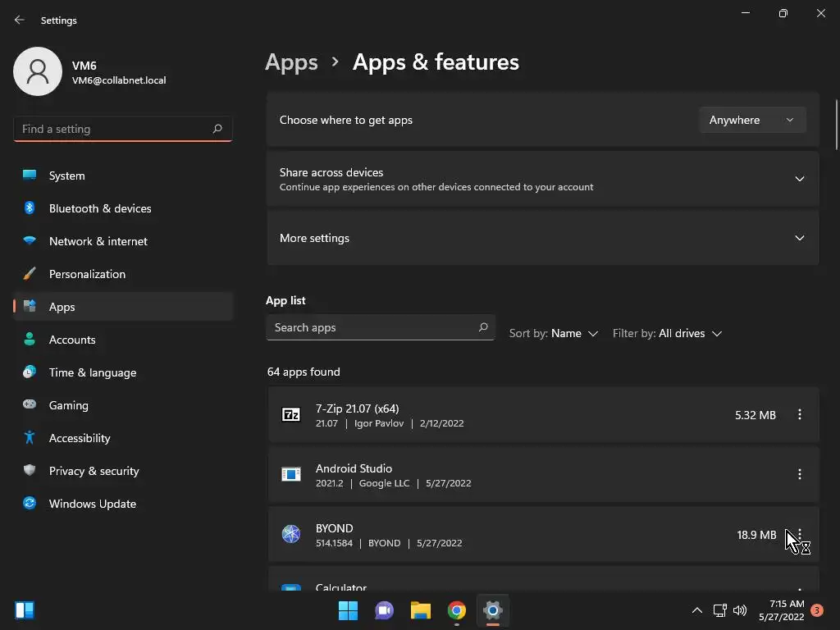Image resolution: width=840 pixels, height=630 pixels.
Task: Click the volume icon in system tray
Action: (x=740, y=610)
